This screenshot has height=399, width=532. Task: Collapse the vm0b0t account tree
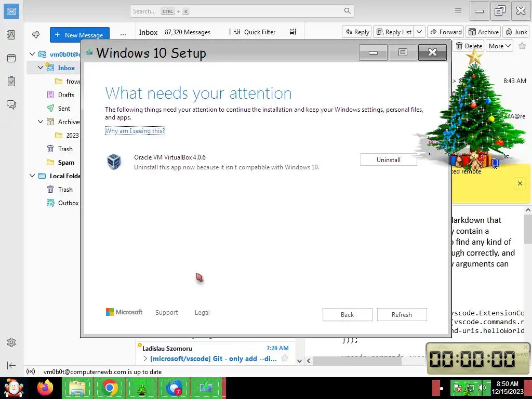(x=32, y=54)
